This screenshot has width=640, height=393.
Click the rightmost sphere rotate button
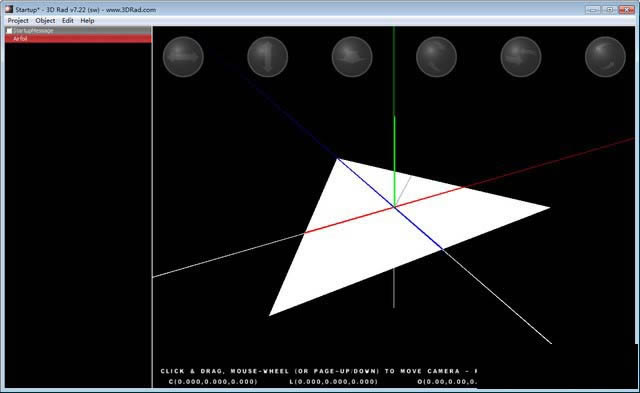click(605, 57)
